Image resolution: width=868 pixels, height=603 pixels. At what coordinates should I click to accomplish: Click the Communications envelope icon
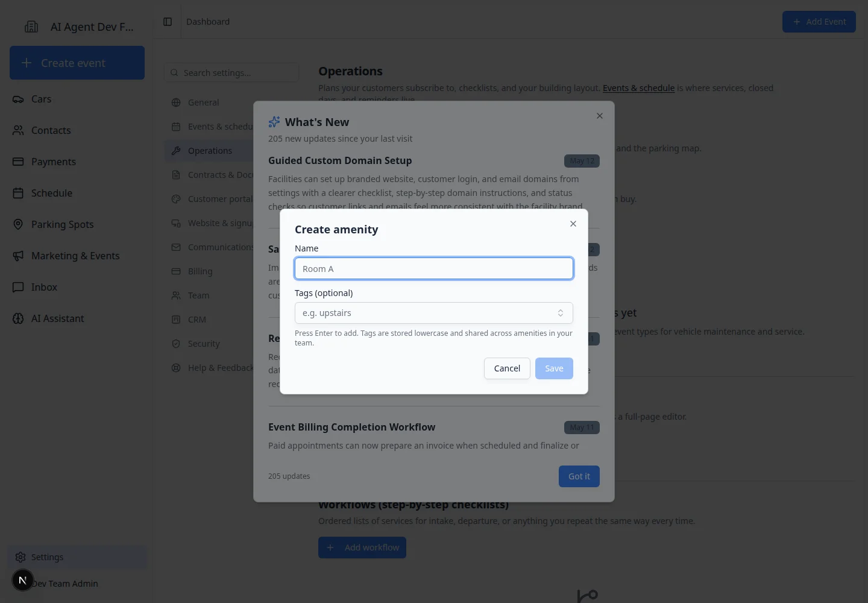(x=176, y=247)
